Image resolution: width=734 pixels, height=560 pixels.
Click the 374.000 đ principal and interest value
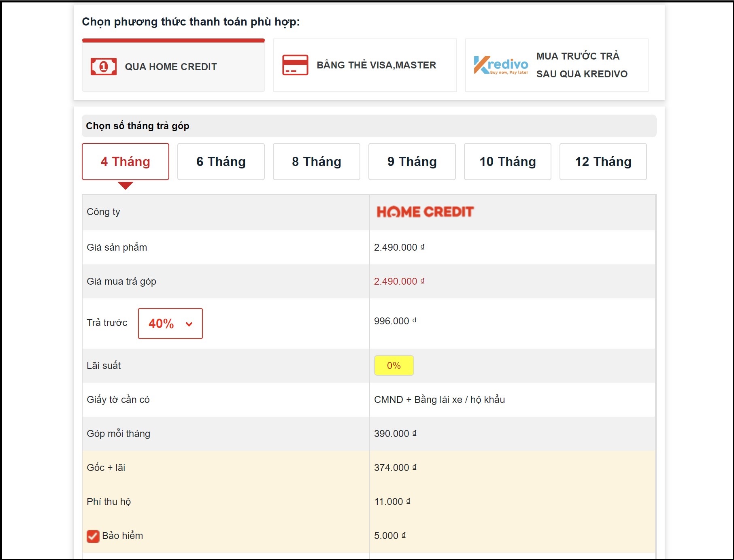tap(395, 468)
